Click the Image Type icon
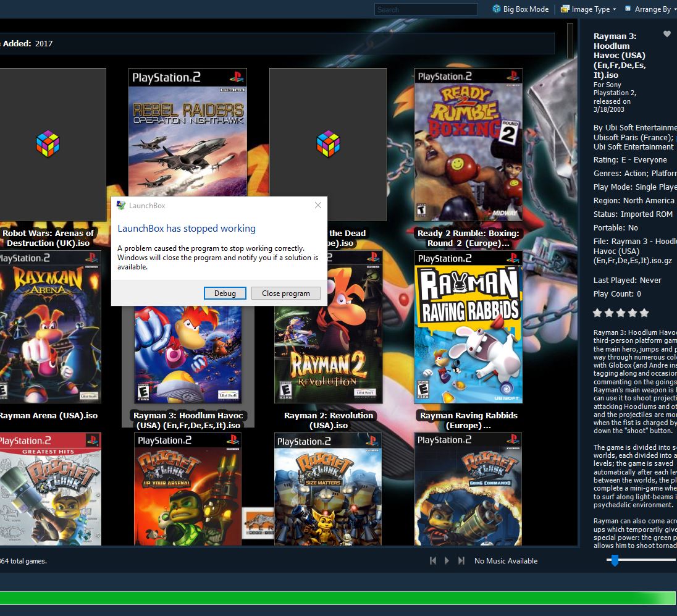This screenshot has height=616, width=677. point(565,9)
